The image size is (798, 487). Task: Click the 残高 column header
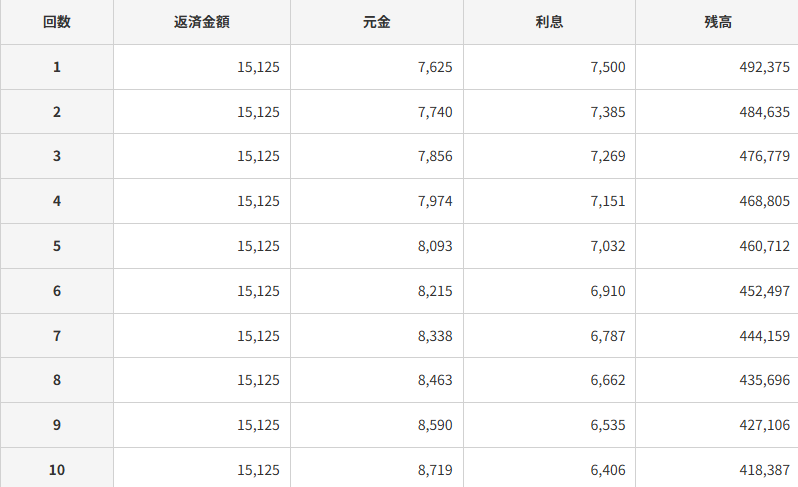[x=717, y=22]
